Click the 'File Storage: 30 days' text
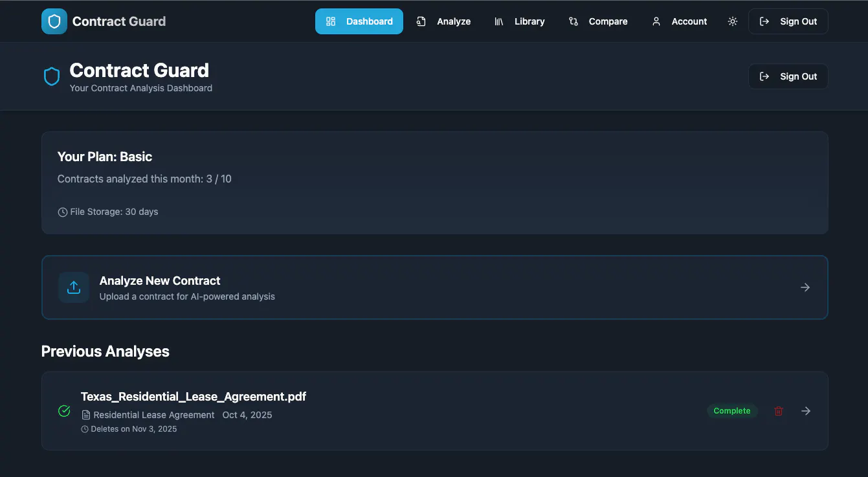The image size is (868, 477). [x=114, y=212]
